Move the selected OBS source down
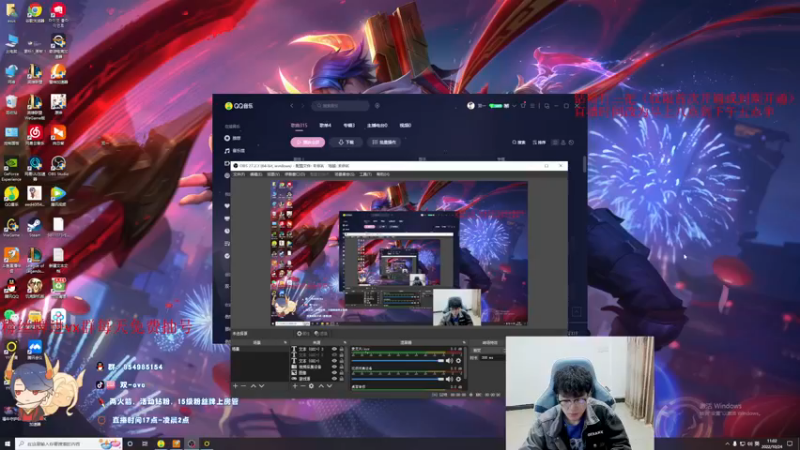This screenshot has width=800, height=450. point(330,386)
